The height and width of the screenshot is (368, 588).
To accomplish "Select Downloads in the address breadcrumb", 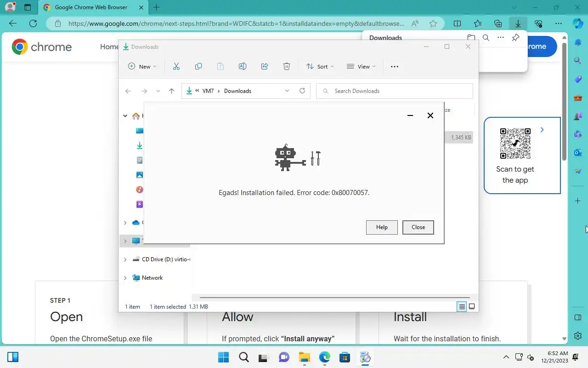I will point(237,91).
